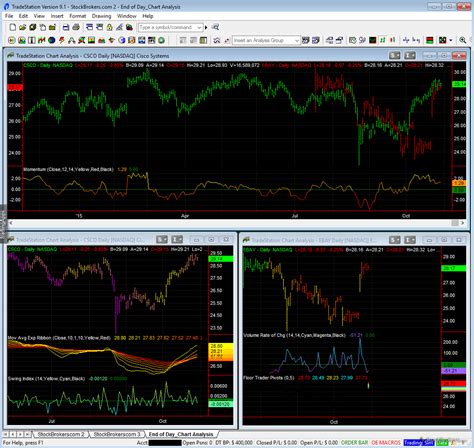Toggle the red candlestick chart style button
This screenshot has height=448, width=474.
(x=393, y=40)
